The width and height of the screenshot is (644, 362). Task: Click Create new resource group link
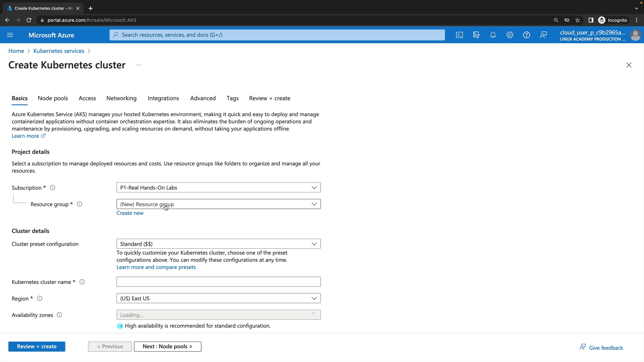click(x=130, y=213)
